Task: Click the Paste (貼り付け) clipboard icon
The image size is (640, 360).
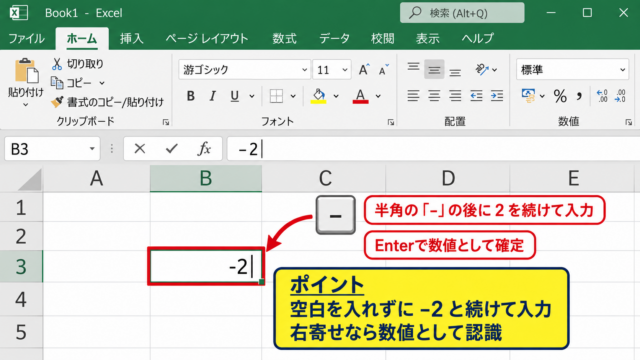Action: pos(27,71)
